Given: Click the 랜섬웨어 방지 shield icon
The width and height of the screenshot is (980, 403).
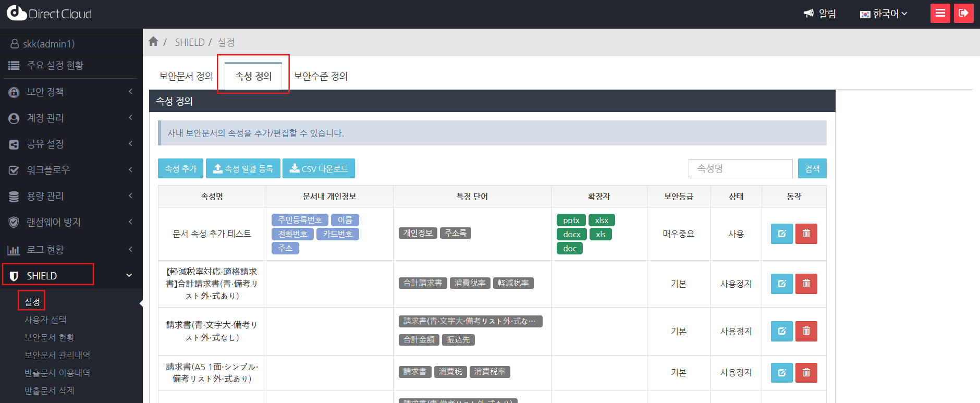Looking at the screenshot, I should point(14,223).
